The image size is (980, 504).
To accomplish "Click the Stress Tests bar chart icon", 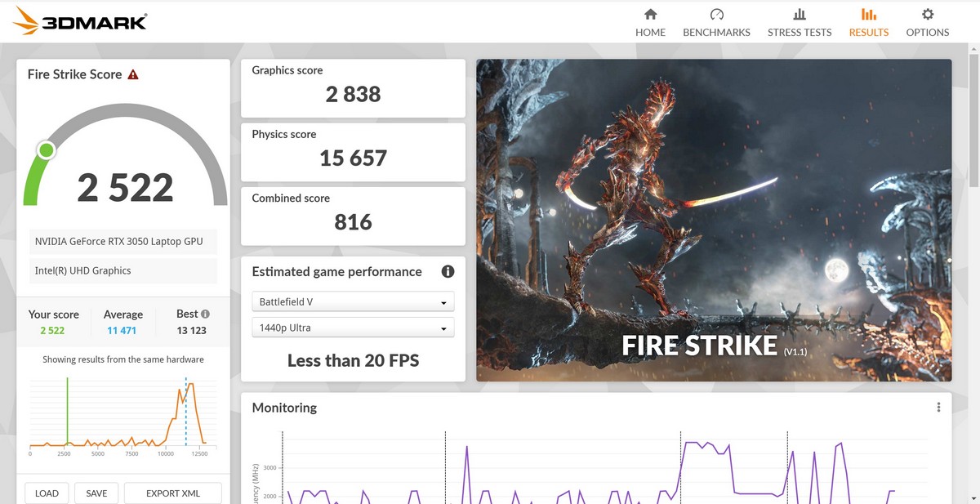I will (x=800, y=15).
